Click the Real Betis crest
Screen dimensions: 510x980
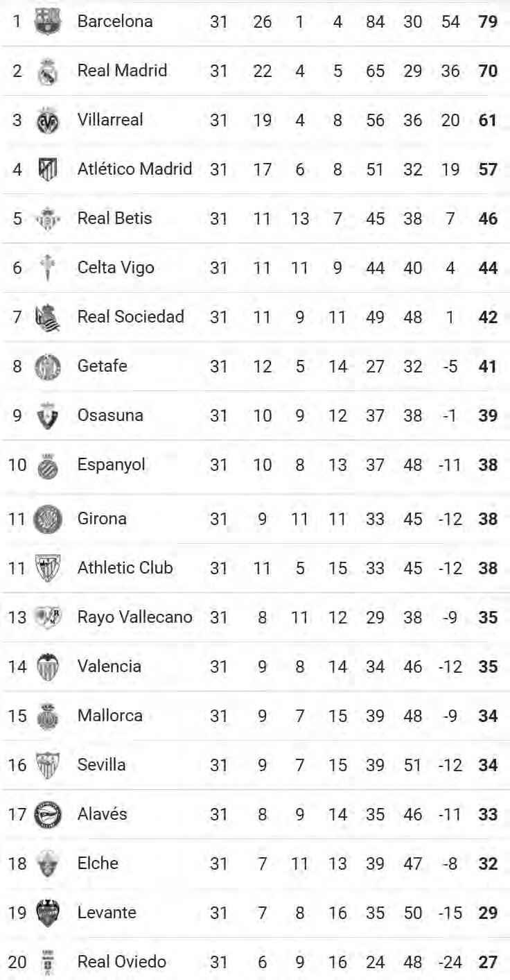click(48, 218)
